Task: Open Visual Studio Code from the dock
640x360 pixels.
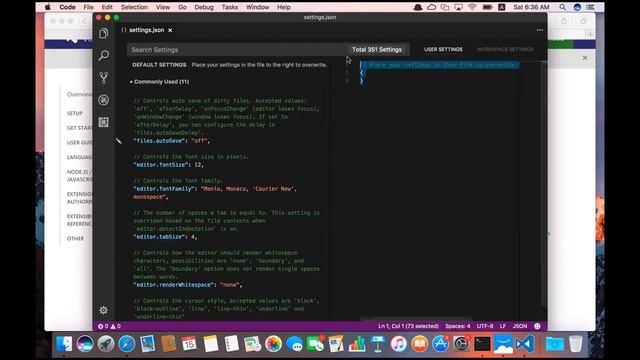Action: [x=524, y=344]
